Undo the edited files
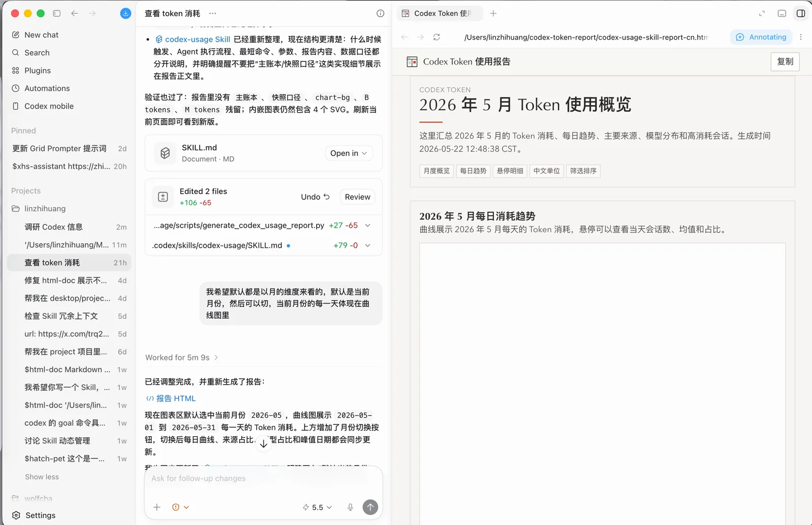The width and height of the screenshot is (812, 525). (x=315, y=196)
